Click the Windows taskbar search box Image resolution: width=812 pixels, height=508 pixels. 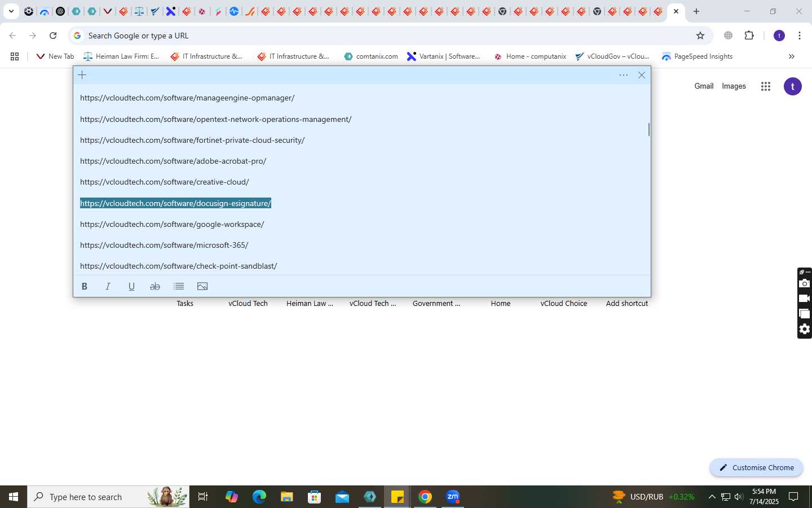coord(108,497)
